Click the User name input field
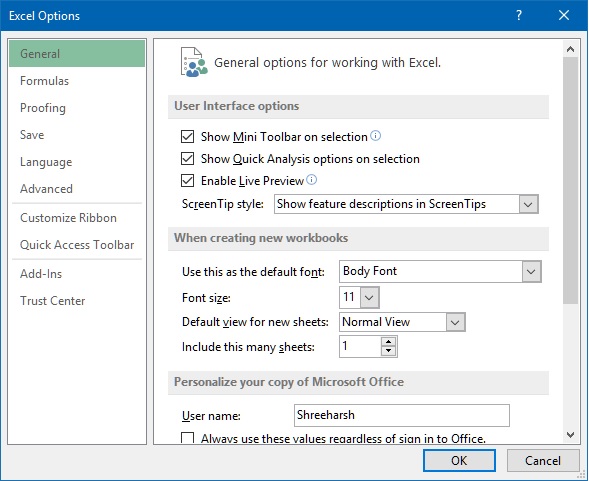 [x=402, y=415]
